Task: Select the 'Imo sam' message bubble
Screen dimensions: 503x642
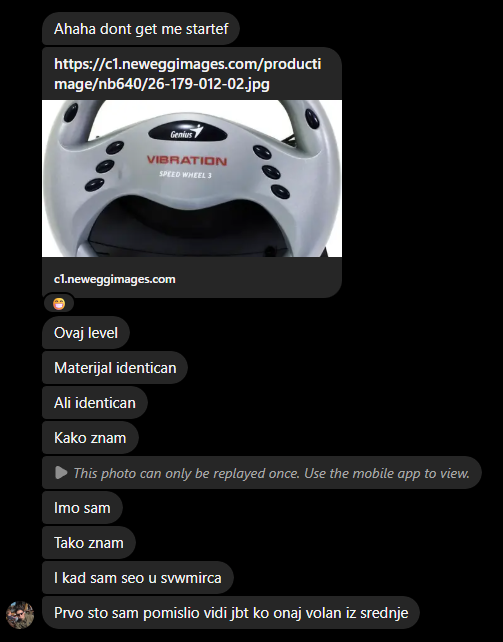Action: [x=82, y=508]
